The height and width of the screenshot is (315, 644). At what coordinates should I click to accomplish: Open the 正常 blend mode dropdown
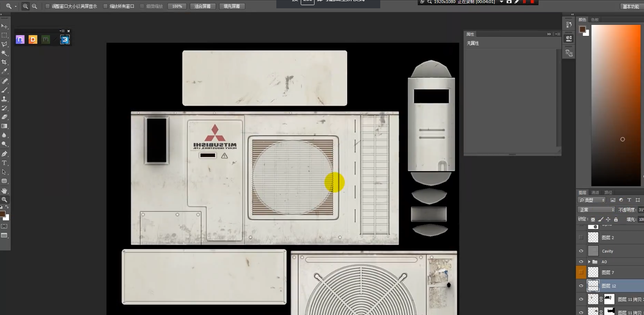point(596,210)
